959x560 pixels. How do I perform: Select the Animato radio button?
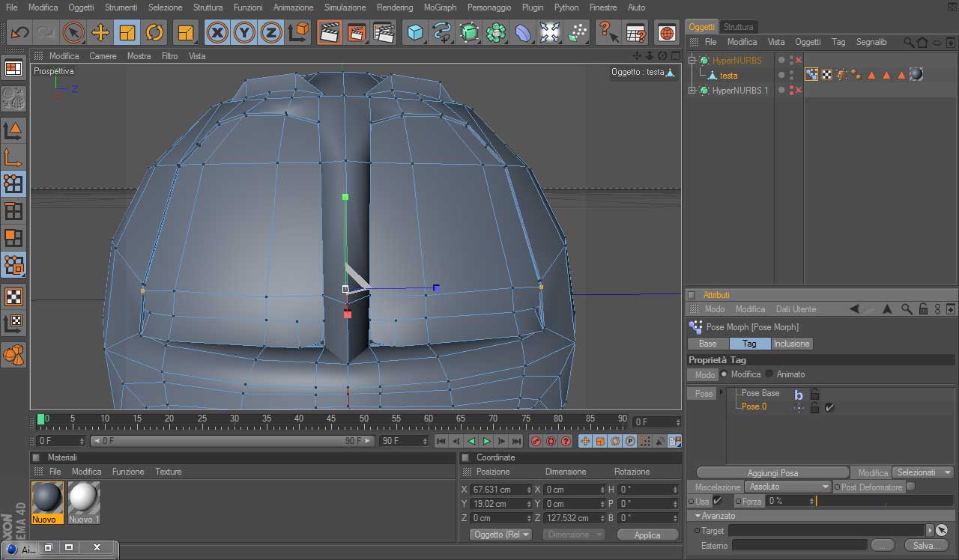(x=769, y=374)
